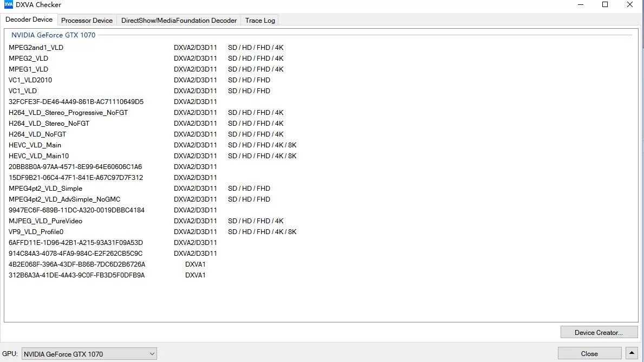Click the Close button
The height and width of the screenshot is (362, 644).
click(589, 353)
